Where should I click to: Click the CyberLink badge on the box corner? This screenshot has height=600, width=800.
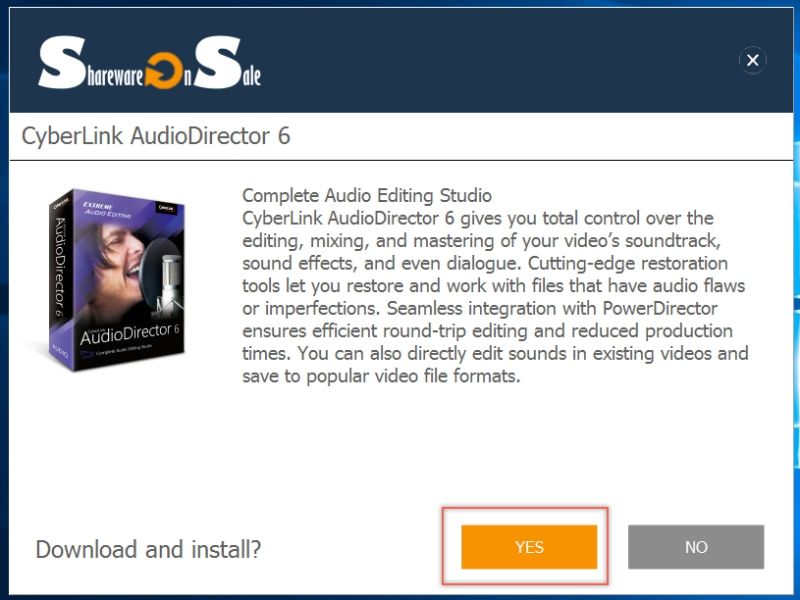(166, 208)
